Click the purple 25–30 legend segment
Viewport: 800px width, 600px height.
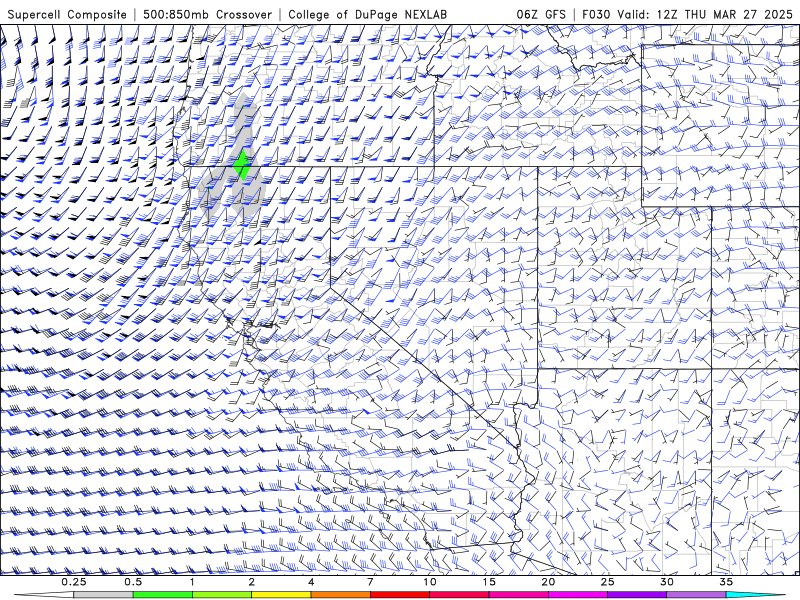[x=637, y=595]
